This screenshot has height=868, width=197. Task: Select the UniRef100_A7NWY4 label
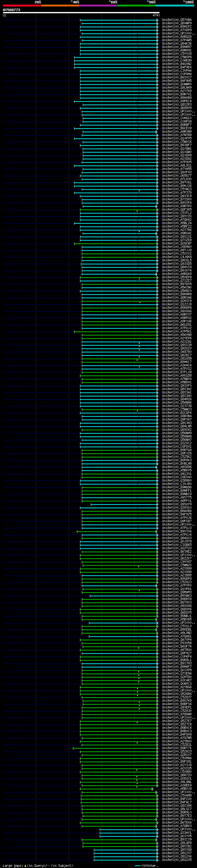pos(176,379)
